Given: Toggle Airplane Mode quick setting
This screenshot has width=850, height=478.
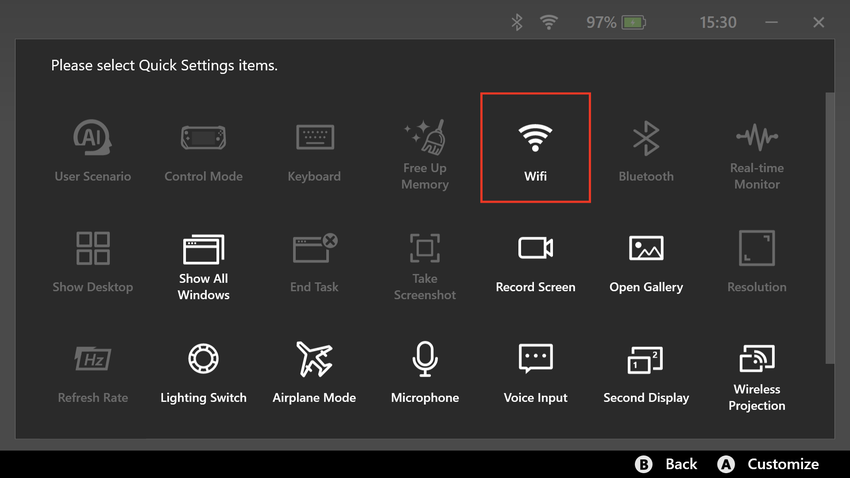Looking at the screenshot, I should coord(314,372).
